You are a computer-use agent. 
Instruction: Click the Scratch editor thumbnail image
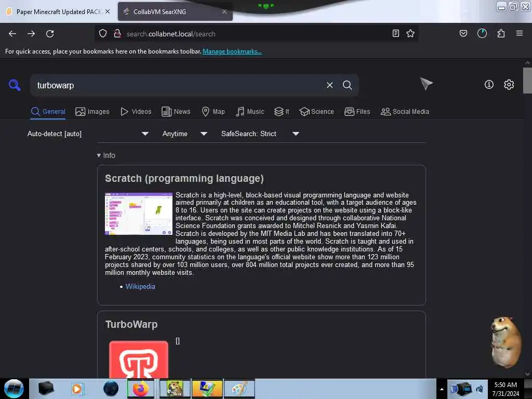(x=138, y=214)
